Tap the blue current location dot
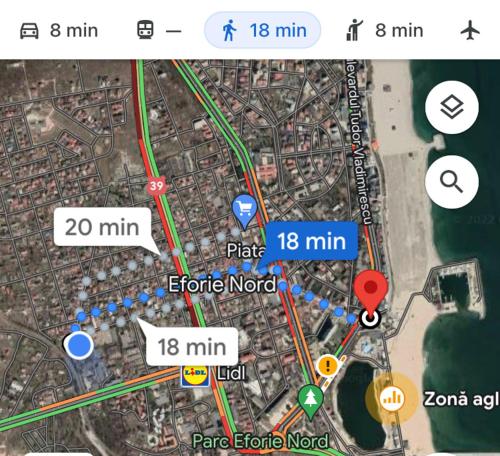500x456 pixels. pos(79,345)
